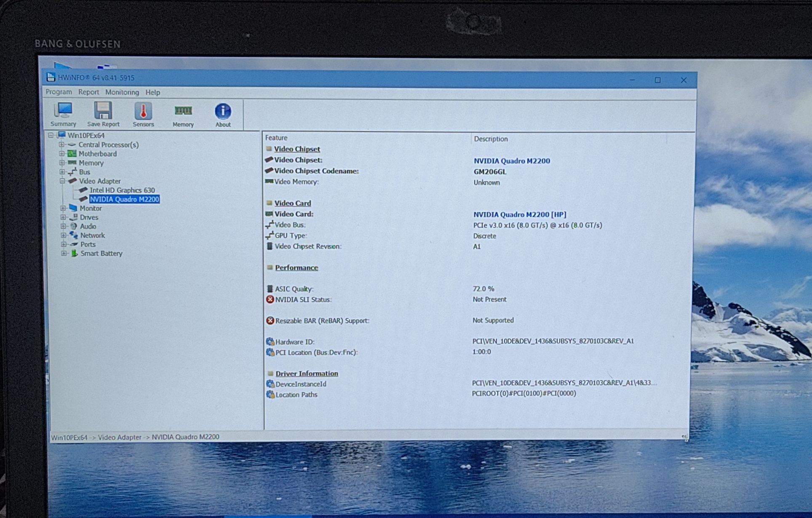The width and height of the screenshot is (812, 518).
Task: Expand the Central Processor(s) node
Action: [x=61, y=145]
